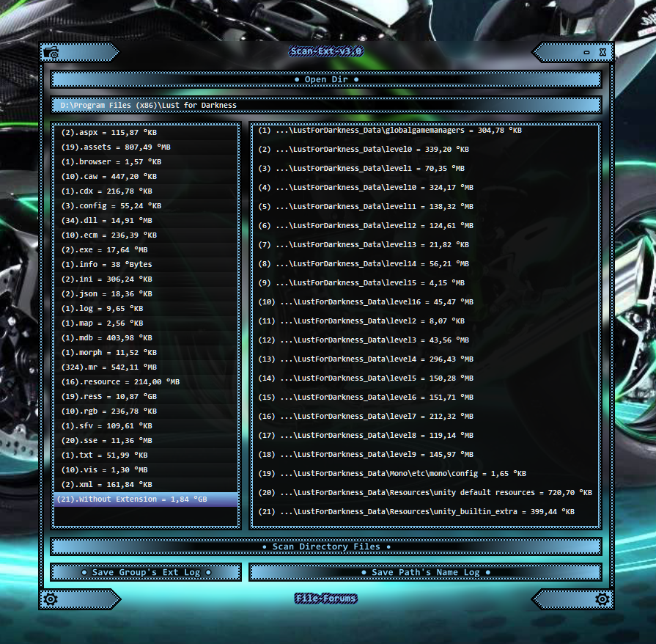Select the (1).log extension row
Screen dimensions: 656x644
(146, 308)
